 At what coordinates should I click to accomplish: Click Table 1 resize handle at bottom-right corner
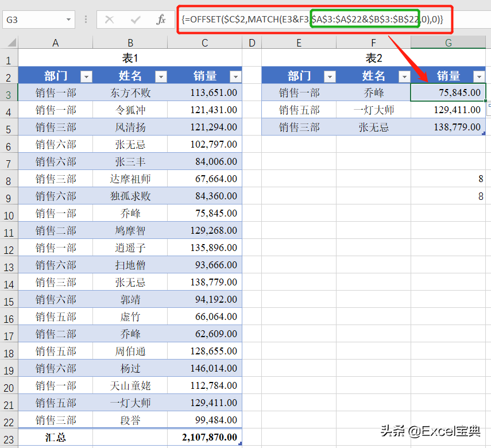coord(240,443)
